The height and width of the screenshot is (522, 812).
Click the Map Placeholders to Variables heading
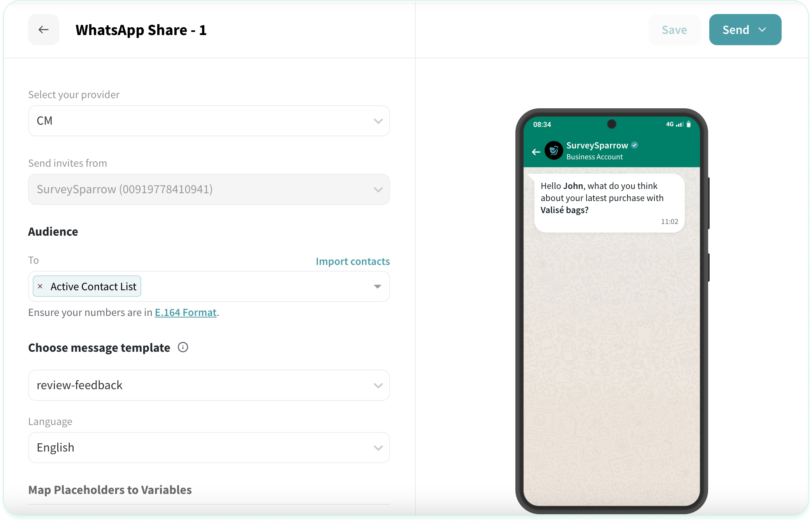[110, 490]
